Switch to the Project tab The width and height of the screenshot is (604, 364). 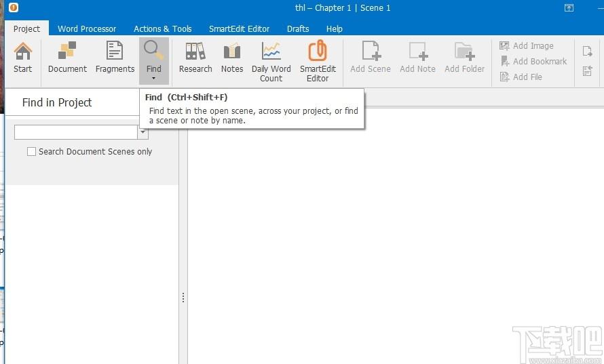click(26, 29)
